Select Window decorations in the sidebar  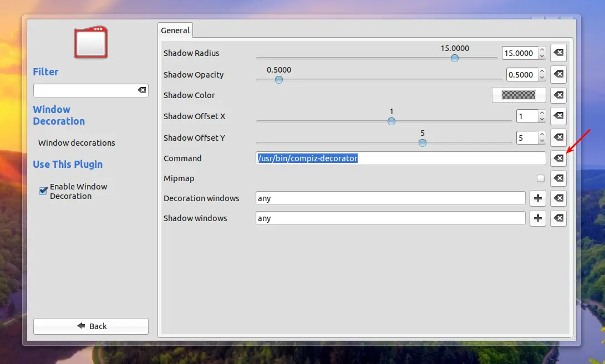tap(77, 143)
